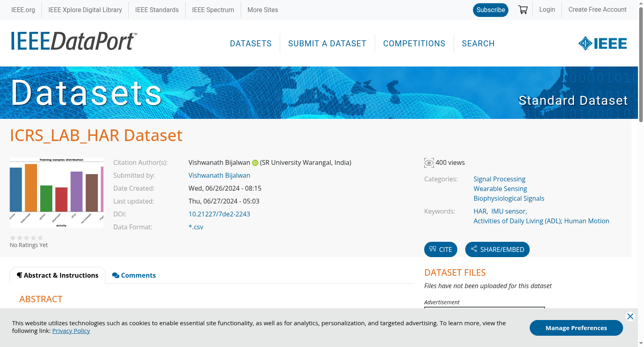
Task: Click the SHARE/EMBED button
Action: click(x=497, y=249)
